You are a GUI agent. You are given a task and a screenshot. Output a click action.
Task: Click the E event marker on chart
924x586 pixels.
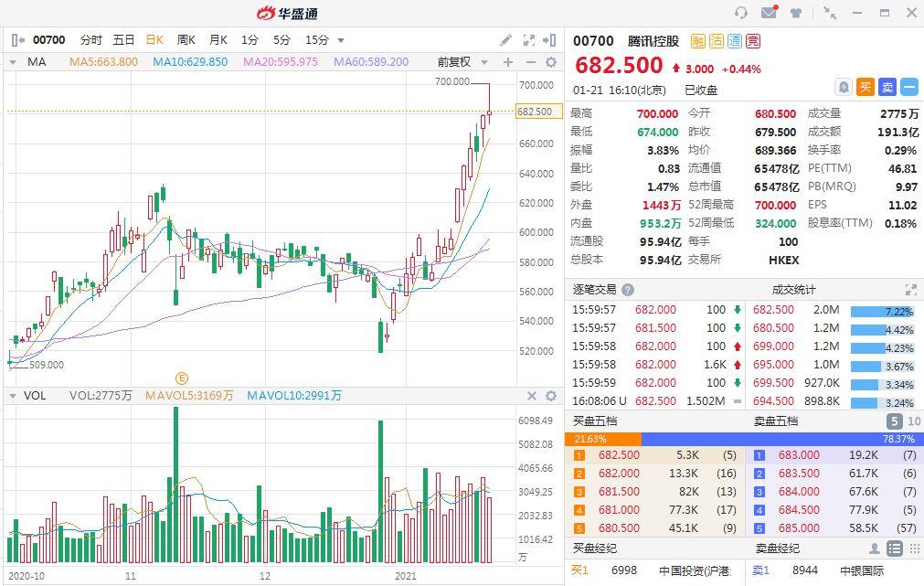click(182, 378)
